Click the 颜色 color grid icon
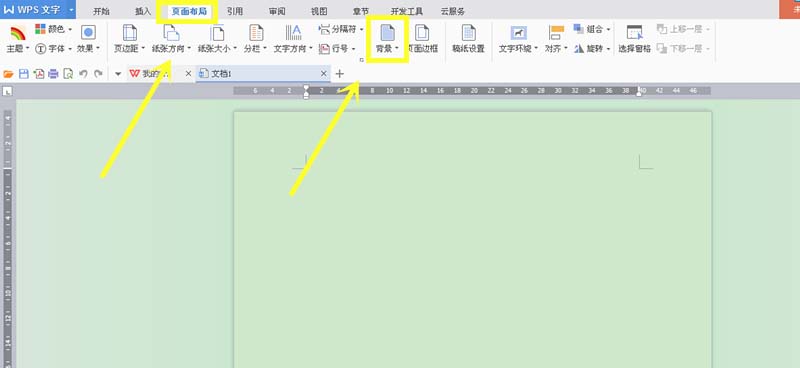800x368 pixels. click(40, 29)
